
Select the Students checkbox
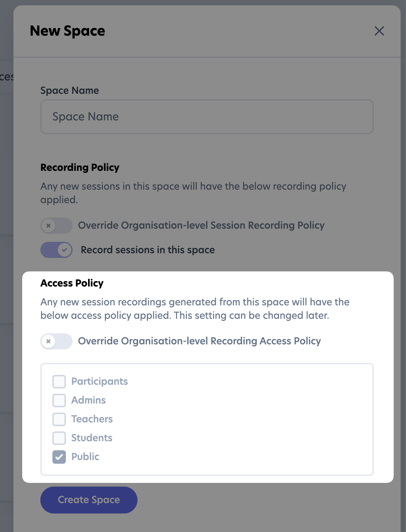(59, 438)
